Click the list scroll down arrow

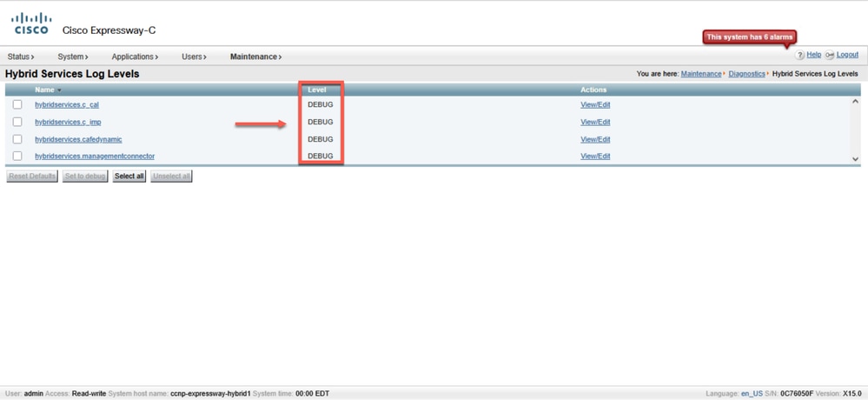click(855, 159)
